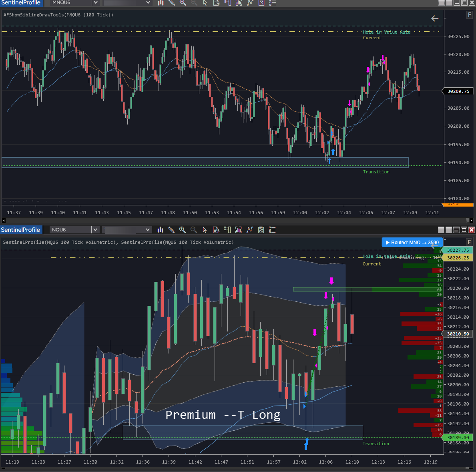Open drawing tools pencil in MNQU6 chart

click(x=172, y=3)
